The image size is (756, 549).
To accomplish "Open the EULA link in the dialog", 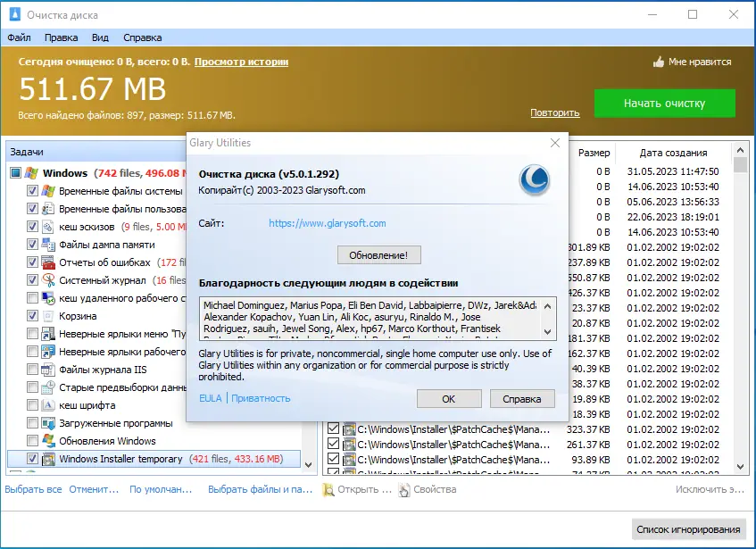I will click(209, 398).
